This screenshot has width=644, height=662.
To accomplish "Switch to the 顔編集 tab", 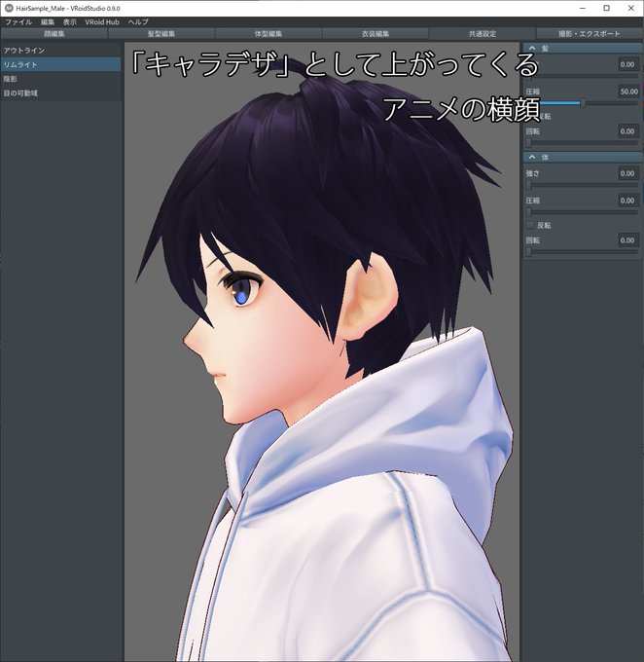I will point(54,33).
